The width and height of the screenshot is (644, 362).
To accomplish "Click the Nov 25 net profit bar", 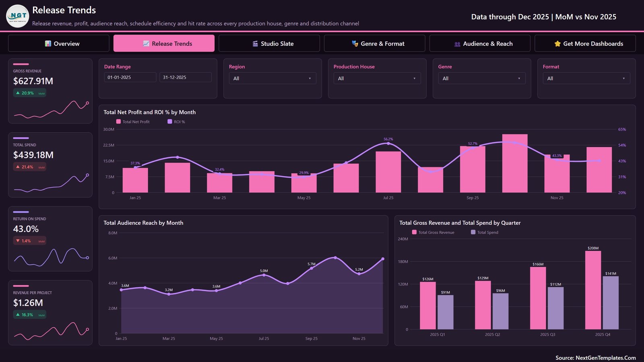I will point(557,174).
